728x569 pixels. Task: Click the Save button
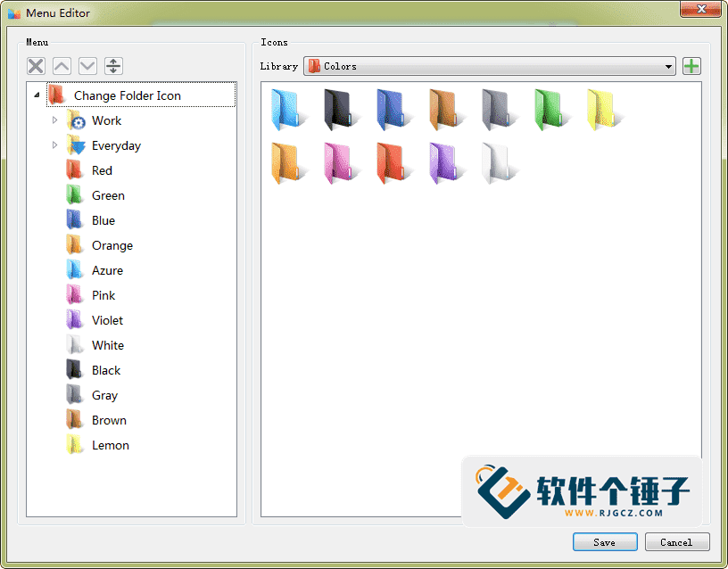605,541
